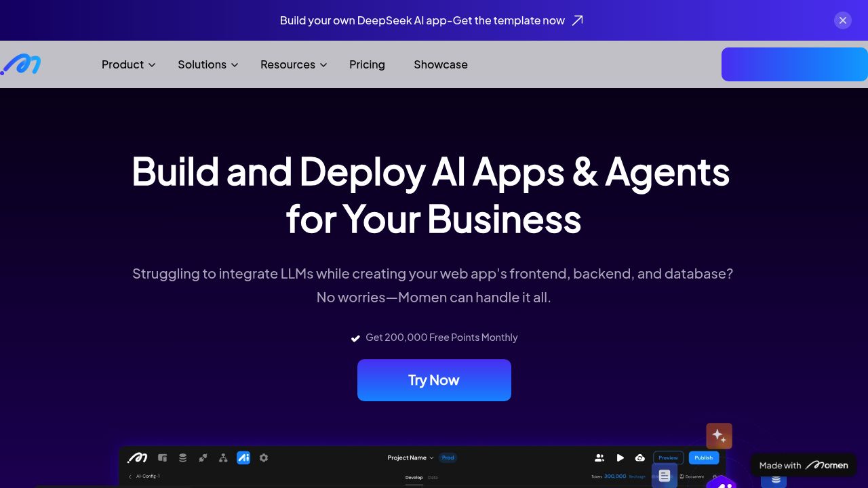Screen dimensions: 868x488
Task: Click the cloud sync icon in editor
Action: (639, 458)
